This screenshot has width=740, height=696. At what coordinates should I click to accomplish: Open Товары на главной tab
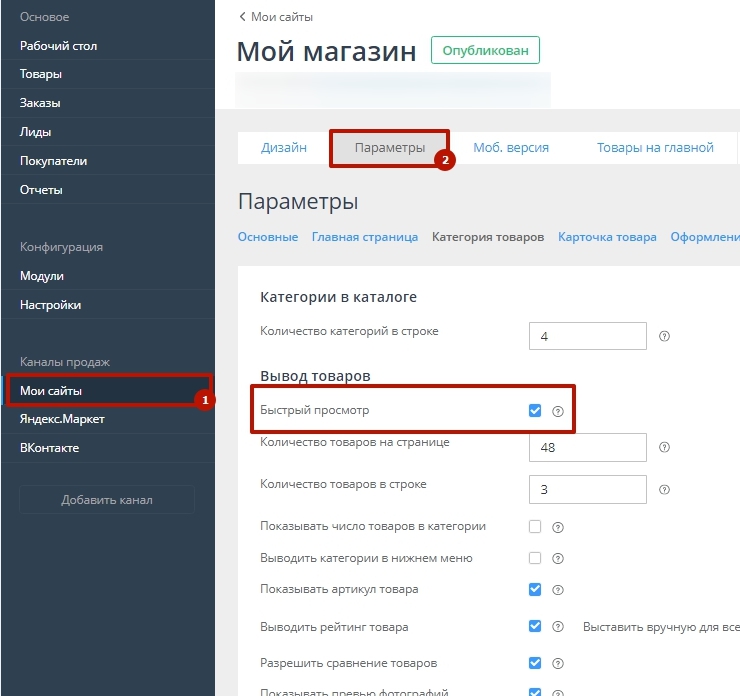click(x=655, y=148)
